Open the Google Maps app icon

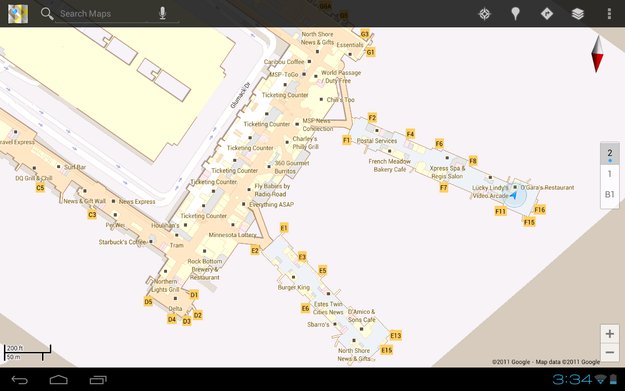18,14
